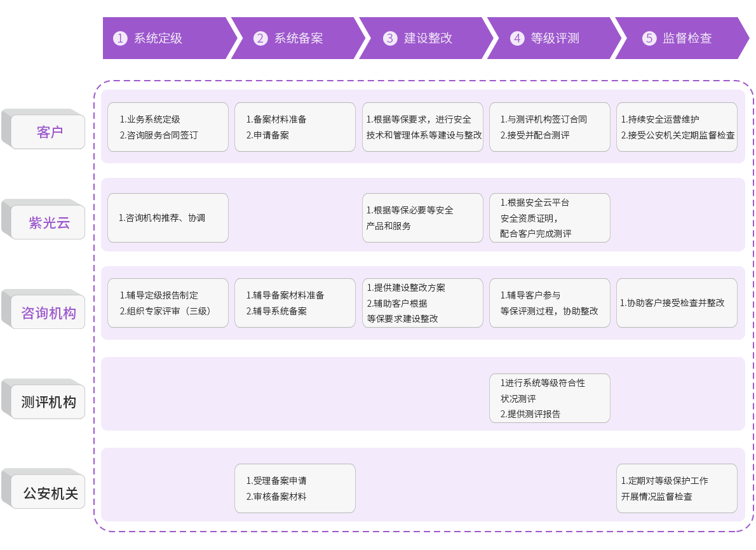Image resolution: width=756 pixels, height=550 pixels.
Task: Click the 业务系统定级 customer card
Action: (x=168, y=127)
